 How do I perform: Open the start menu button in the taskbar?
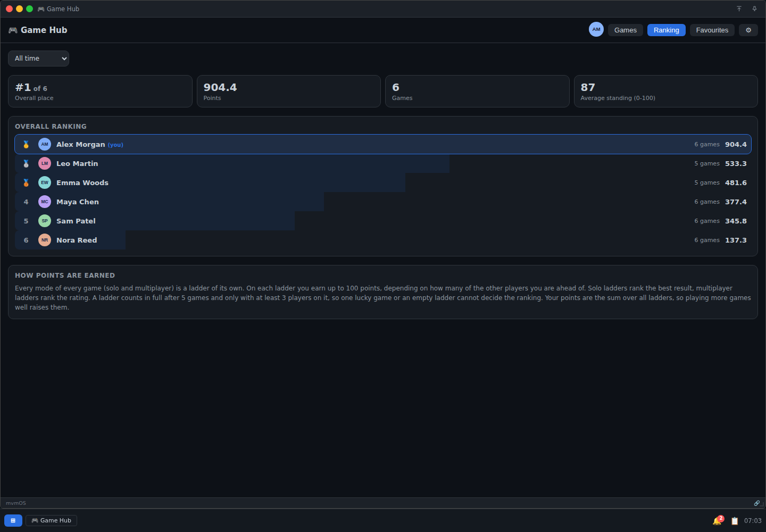click(13, 520)
